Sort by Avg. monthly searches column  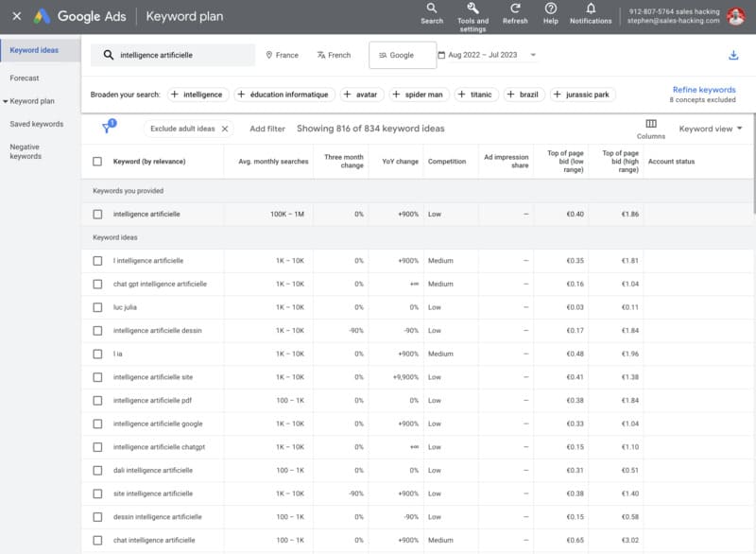tap(273, 162)
